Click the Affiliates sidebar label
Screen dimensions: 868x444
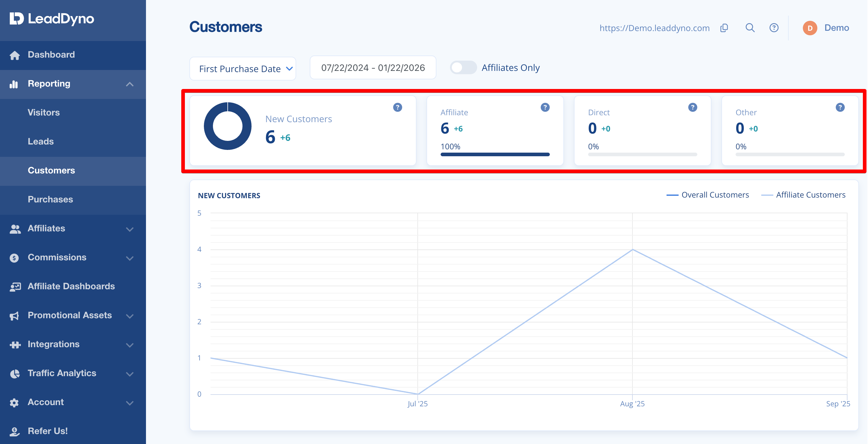(46, 229)
